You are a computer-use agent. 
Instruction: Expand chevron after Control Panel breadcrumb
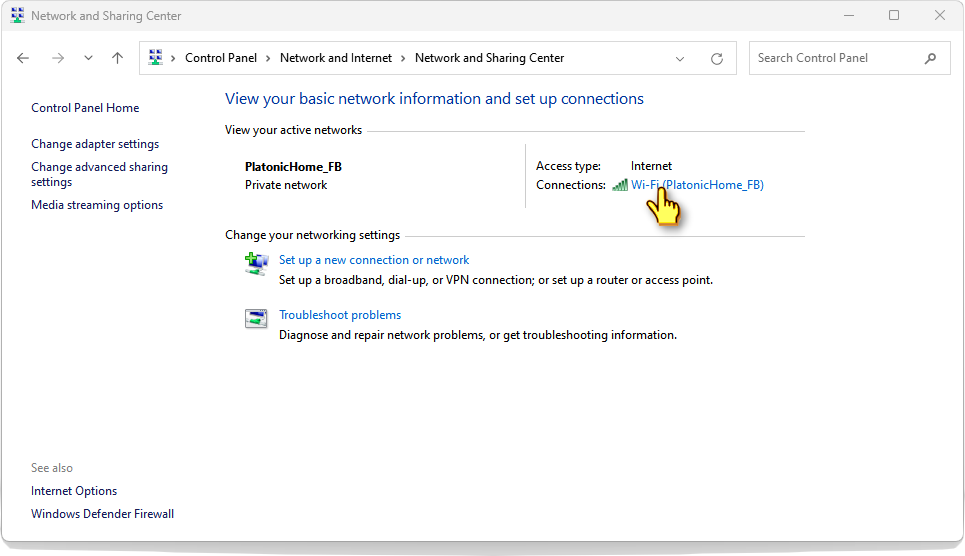tap(268, 58)
